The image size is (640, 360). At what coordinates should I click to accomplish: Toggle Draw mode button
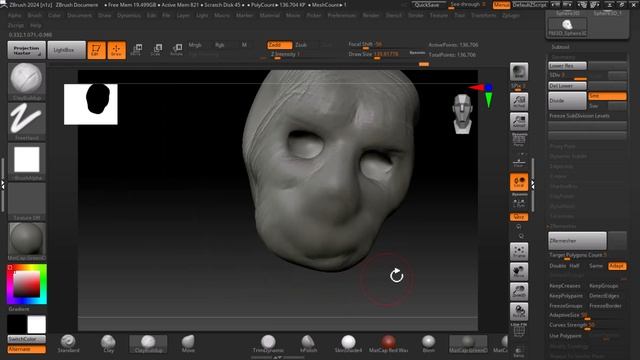116,50
